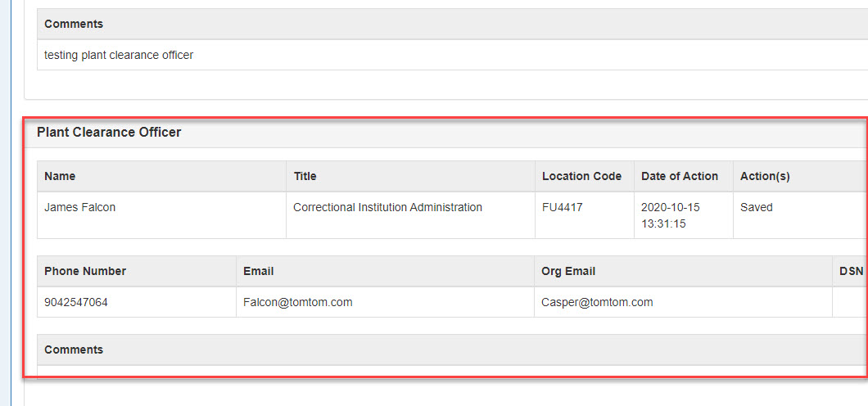
Task: Click the Action(s) column header
Action: click(x=765, y=176)
